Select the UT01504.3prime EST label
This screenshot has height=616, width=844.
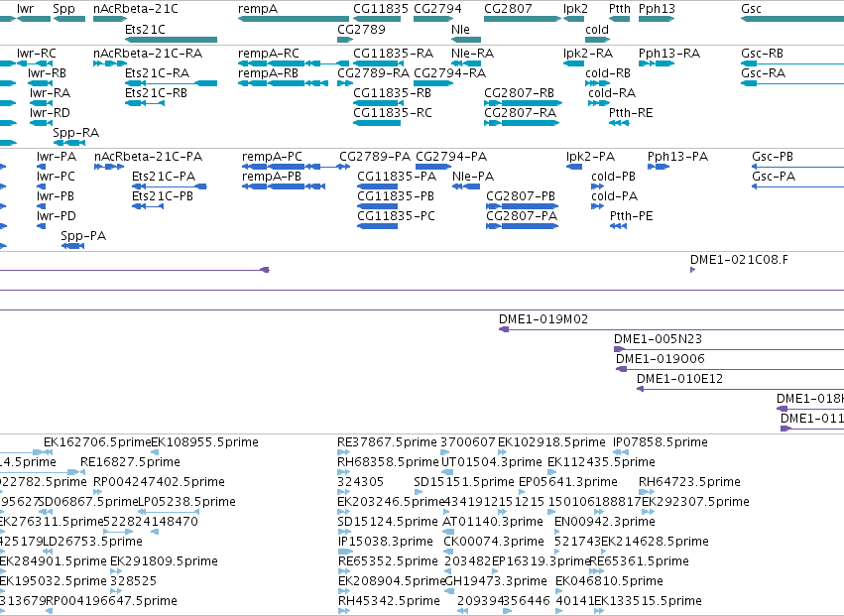click(x=492, y=462)
